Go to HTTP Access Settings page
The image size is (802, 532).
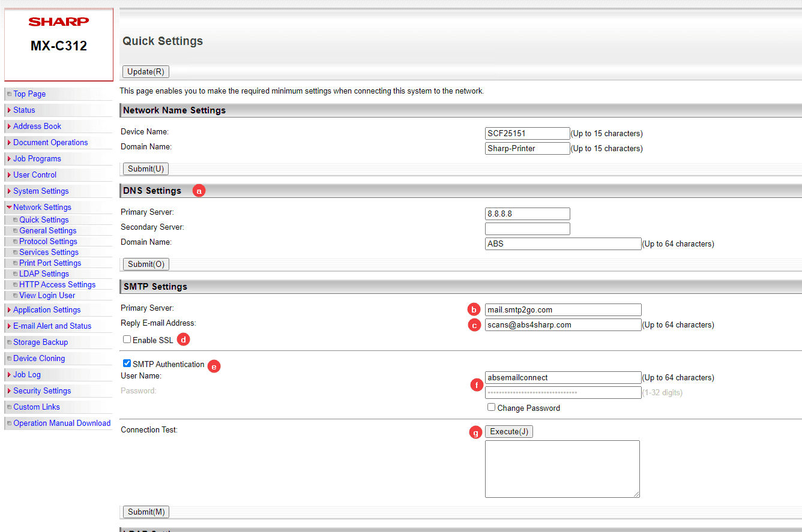coord(57,285)
